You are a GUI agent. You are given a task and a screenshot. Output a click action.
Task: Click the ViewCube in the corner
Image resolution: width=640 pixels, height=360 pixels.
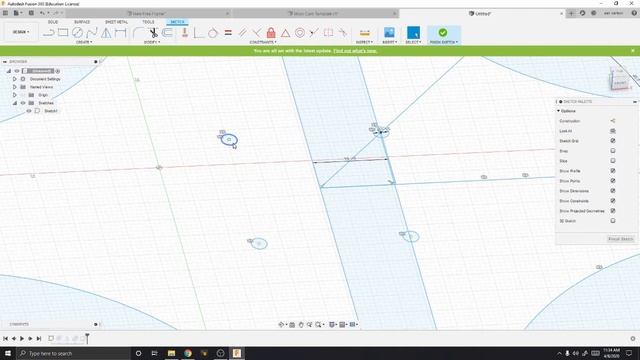click(x=619, y=80)
